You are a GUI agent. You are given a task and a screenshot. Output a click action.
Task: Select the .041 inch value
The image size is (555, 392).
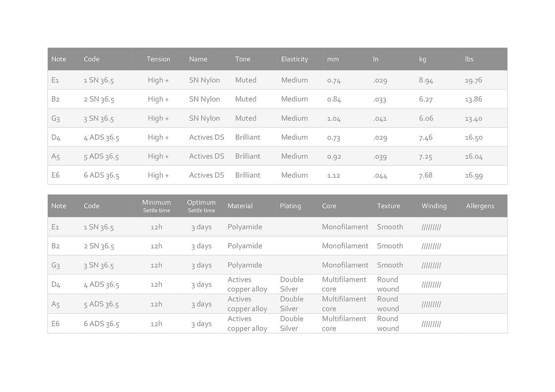[x=380, y=118]
